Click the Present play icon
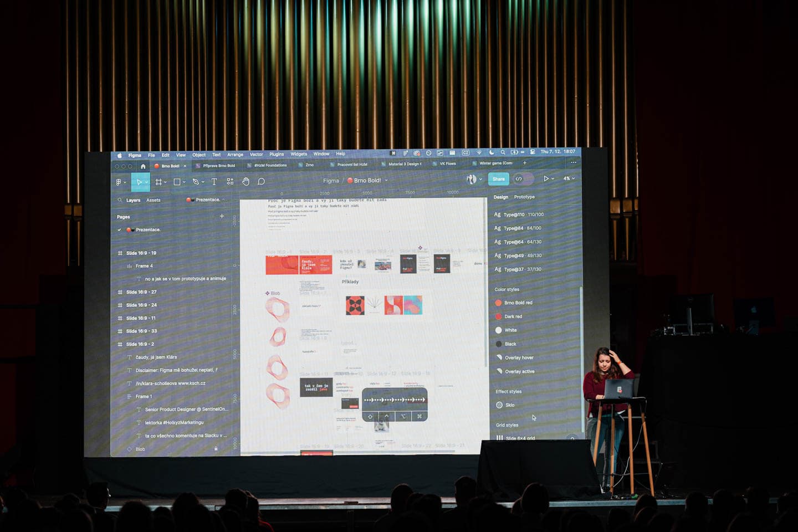This screenshot has height=532, width=798. click(x=546, y=178)
